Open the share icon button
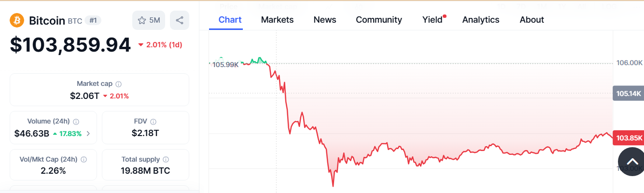This screenshot has height=193, width=644. click(x=180, y=20)
